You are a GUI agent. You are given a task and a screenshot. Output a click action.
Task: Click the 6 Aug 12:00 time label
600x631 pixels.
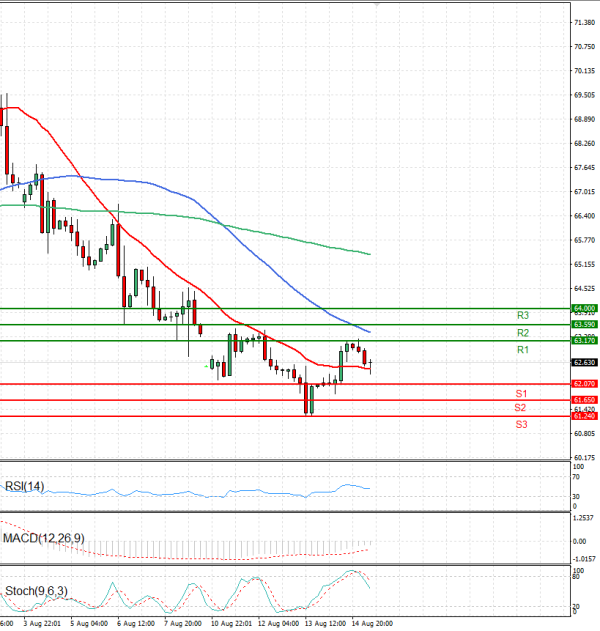pos(136,623)
